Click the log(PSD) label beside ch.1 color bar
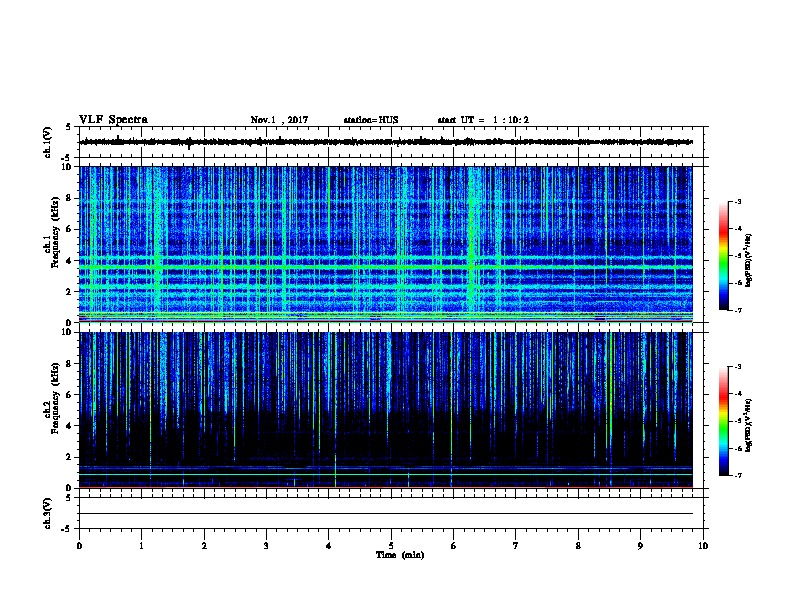 749,261
